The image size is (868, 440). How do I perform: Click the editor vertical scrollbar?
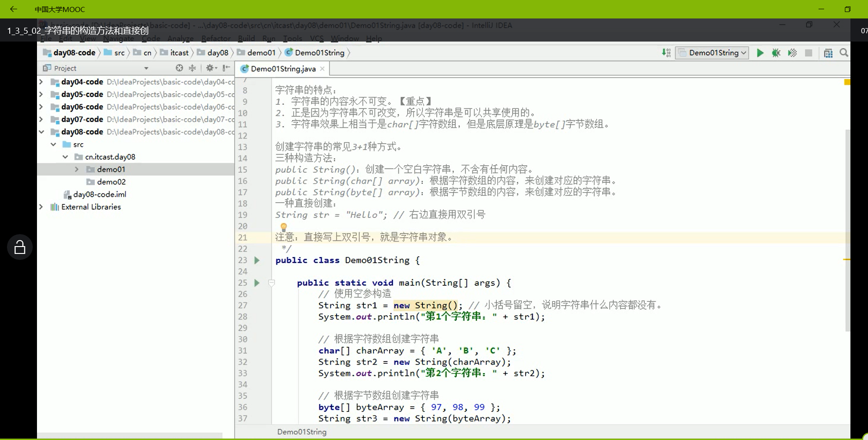847,230
